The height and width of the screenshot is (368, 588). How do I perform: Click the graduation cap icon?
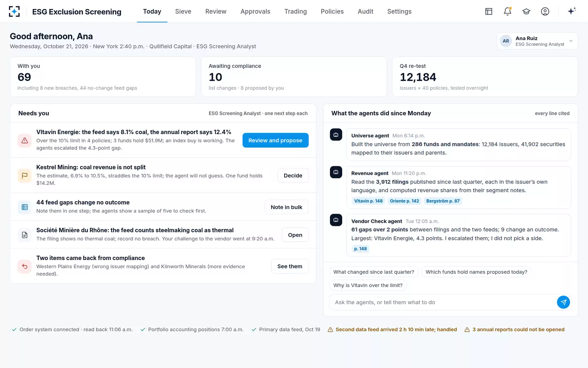tap(526, 11)
